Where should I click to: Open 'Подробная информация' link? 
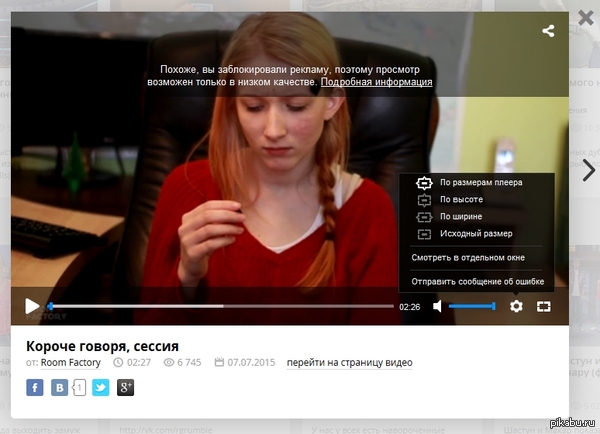(x=377, y=82)
